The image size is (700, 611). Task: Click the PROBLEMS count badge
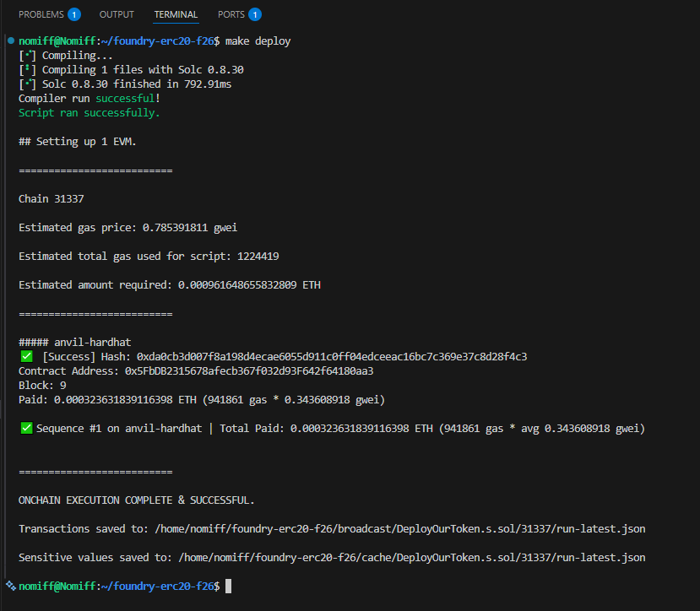74,14
